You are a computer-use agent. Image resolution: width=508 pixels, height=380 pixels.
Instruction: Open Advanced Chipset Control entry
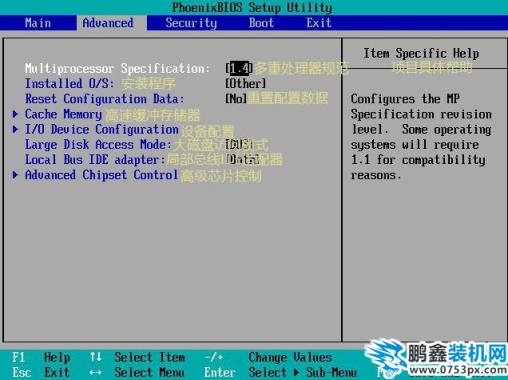click(101, 175)
